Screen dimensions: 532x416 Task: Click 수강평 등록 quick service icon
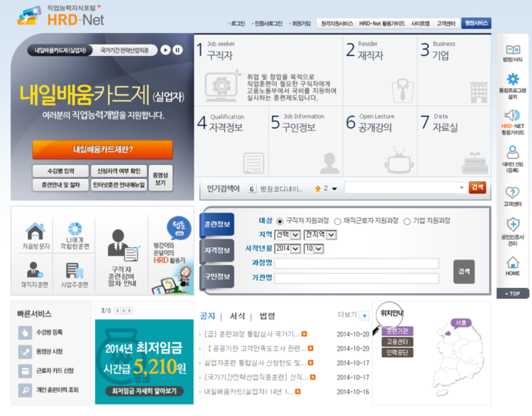point(25,333)
